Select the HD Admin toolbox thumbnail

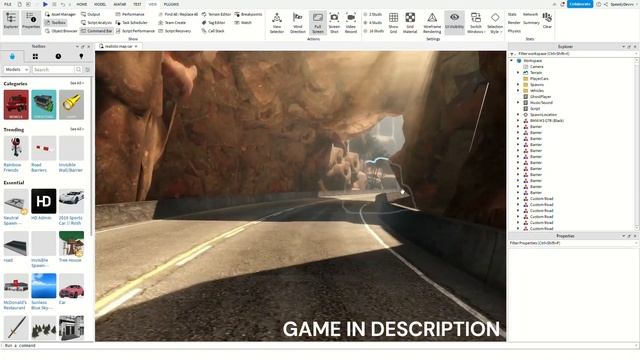coord(44,201)
